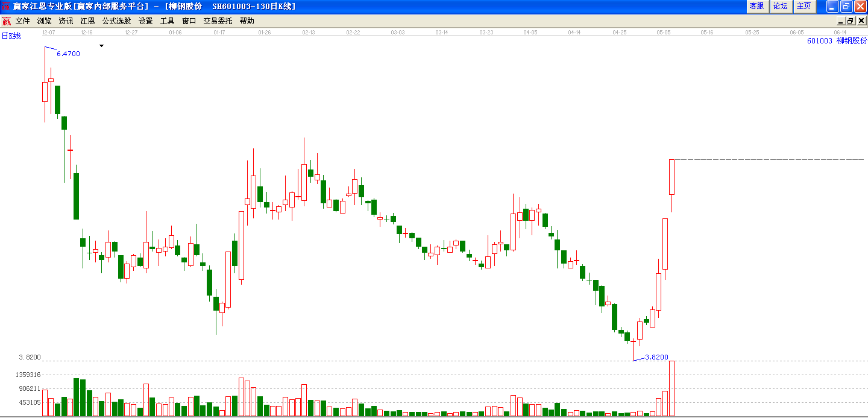Viewport: 868px width, 418px height.
Task: Click the 01-06 date on the time axis
Action: [175, 32]
